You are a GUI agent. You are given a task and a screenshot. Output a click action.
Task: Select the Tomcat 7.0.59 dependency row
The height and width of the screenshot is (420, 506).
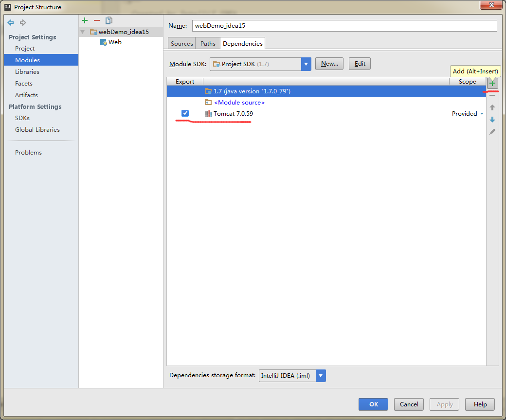[x=326, y=113]
